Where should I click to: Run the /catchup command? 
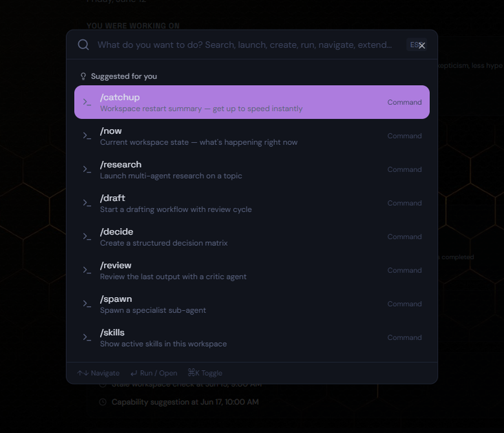tap(252, 102)
